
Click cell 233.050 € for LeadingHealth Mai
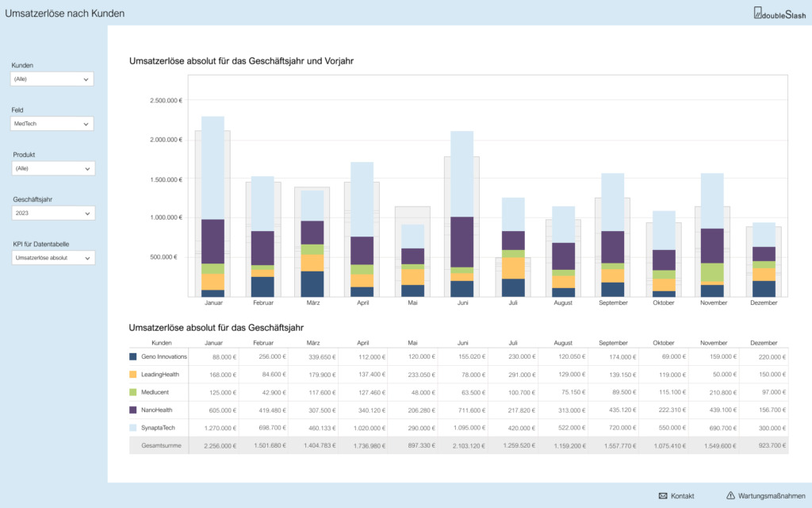[422, 375]
